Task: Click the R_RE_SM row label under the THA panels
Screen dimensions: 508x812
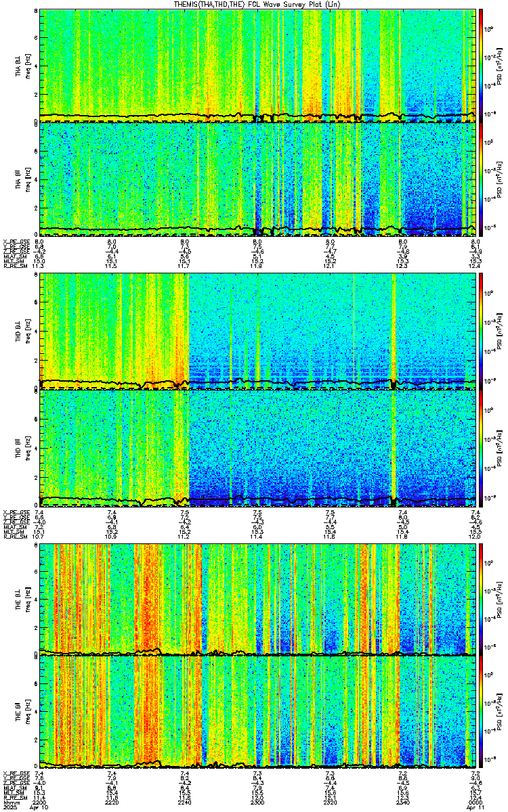Action: point(15,267)
